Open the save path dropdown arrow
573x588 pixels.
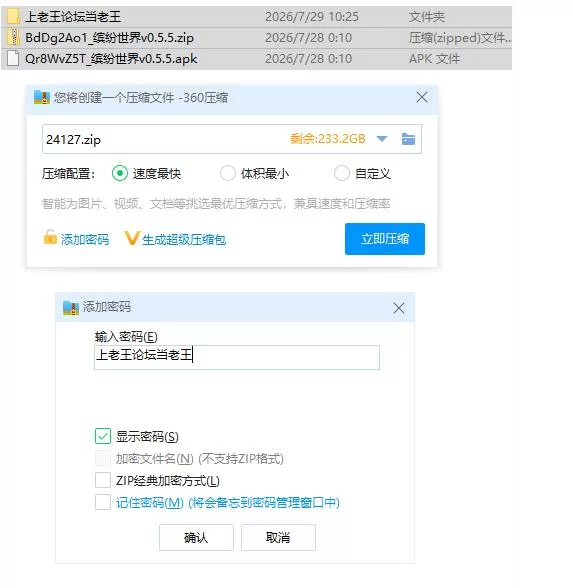pos(382,139)
